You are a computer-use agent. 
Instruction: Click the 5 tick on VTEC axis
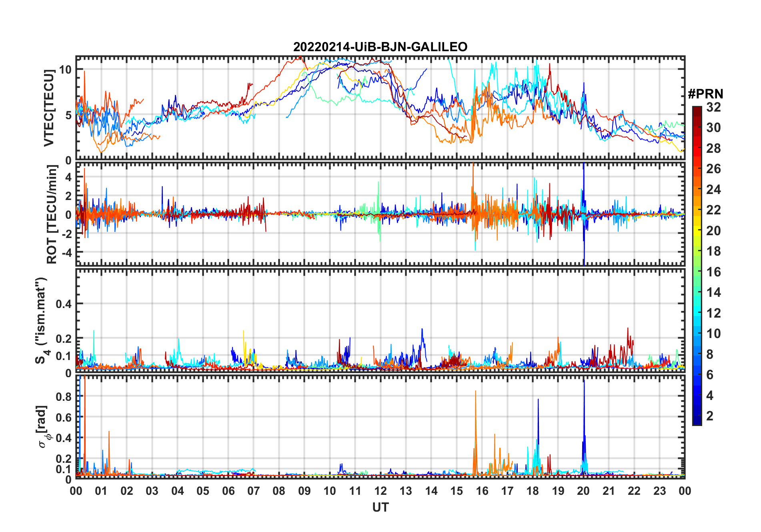click(x=68, y=115)
